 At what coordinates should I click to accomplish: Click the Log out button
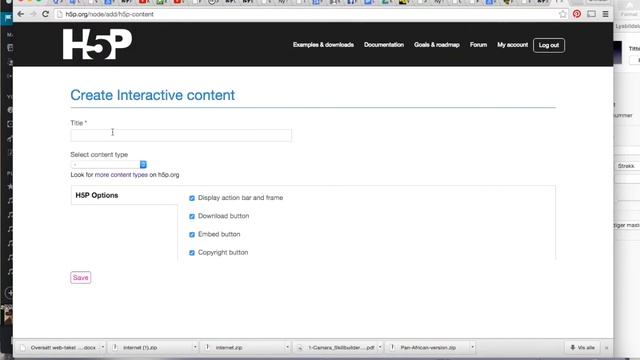(549, 45)
